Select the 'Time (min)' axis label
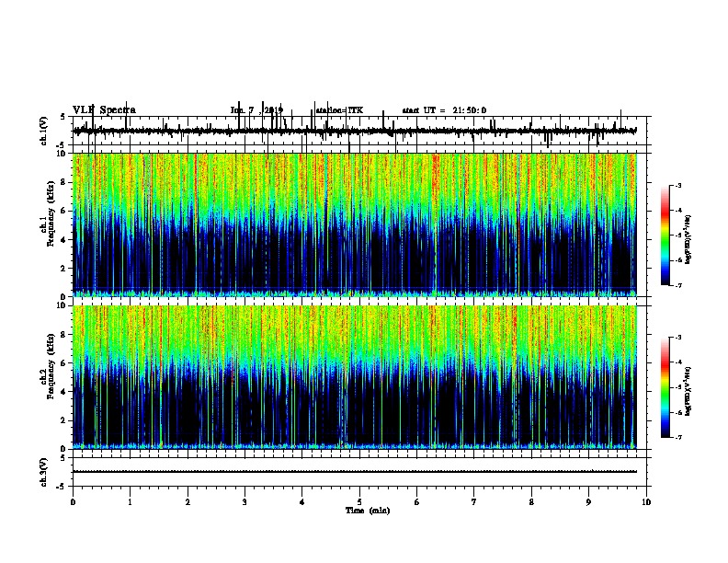Image resolution: width=728 pixels, height=563 pixels. pyautogui.click(x=368, y=511)
